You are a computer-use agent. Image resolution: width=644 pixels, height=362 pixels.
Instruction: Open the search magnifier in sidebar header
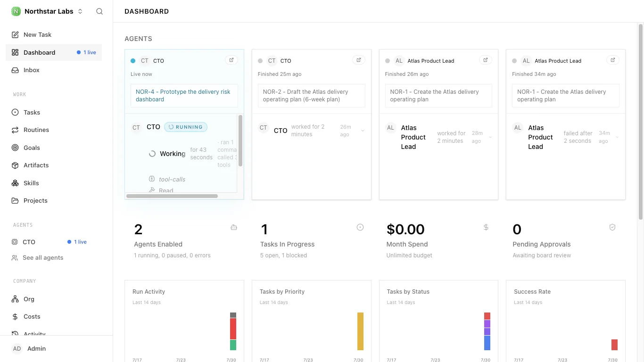click(99, 11)
